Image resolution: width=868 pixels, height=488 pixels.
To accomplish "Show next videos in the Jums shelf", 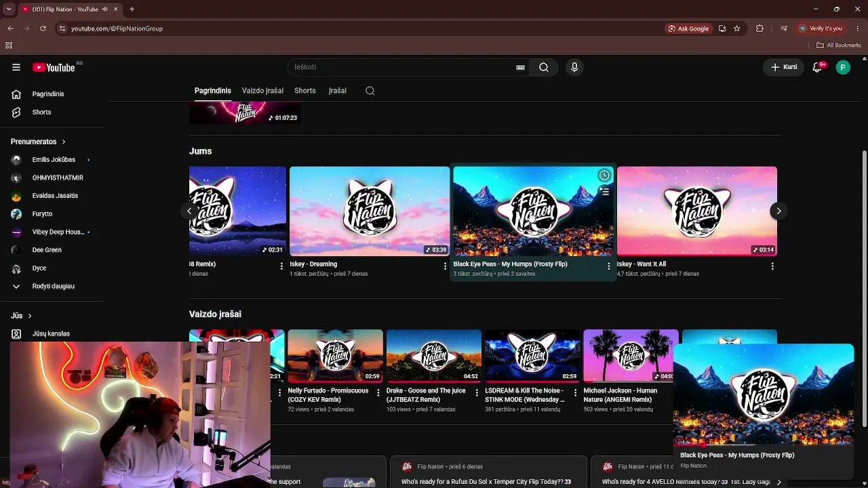I will click(x=778, y=211).
